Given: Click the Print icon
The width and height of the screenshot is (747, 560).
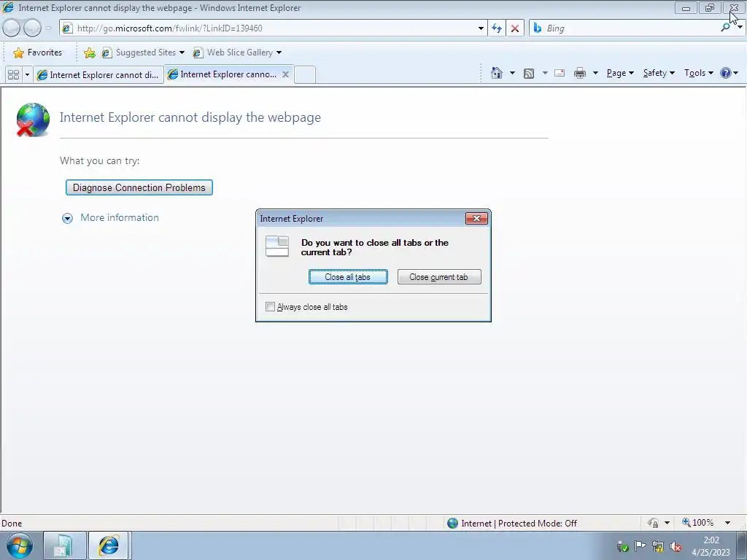Looking at the screenshot, I should [x=580, y=73].
